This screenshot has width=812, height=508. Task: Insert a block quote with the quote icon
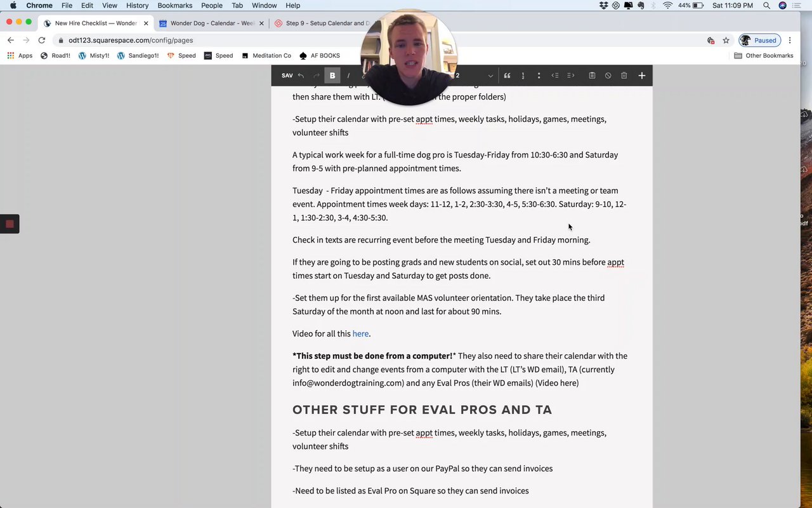(x=507, y=76)
